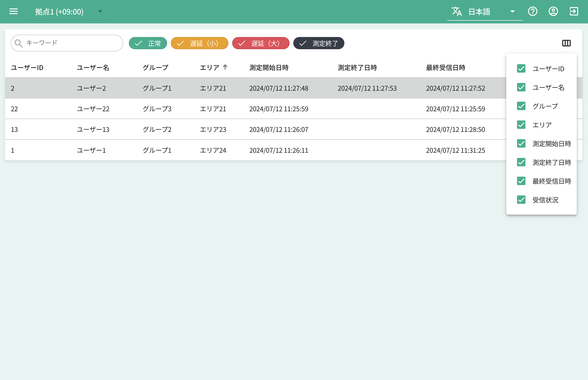
Task: Uncheck the グループ column checkbox
Action: pos(521,106)
